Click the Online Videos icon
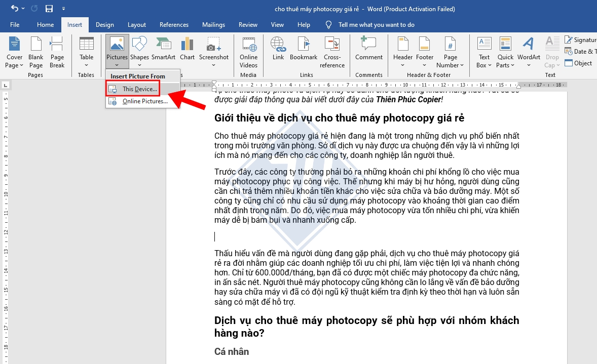This screenshot has height=364, width=597. coord(248,52)
